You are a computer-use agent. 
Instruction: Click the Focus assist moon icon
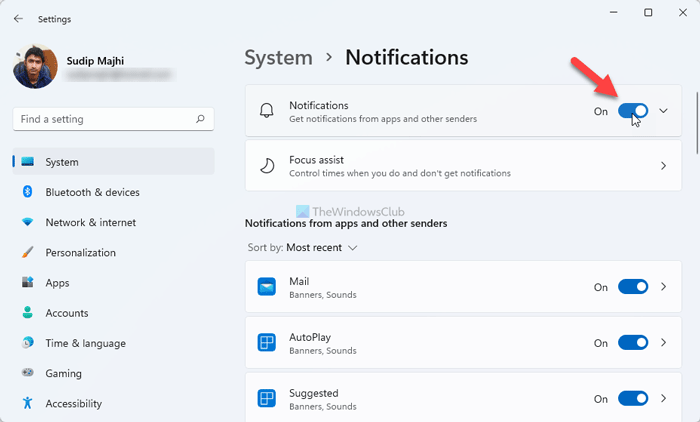click(267, 165)
